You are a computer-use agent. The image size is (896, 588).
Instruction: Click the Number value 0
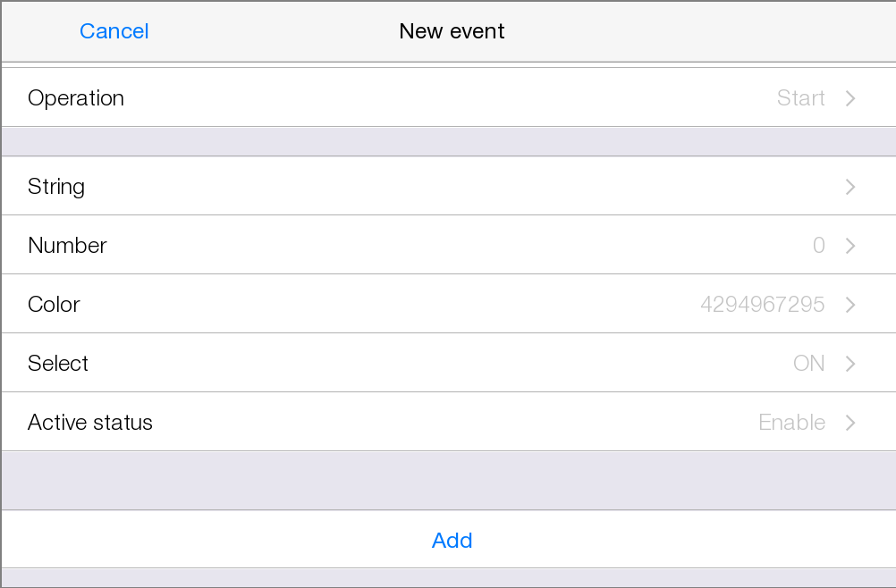click(x=818, y=246)
